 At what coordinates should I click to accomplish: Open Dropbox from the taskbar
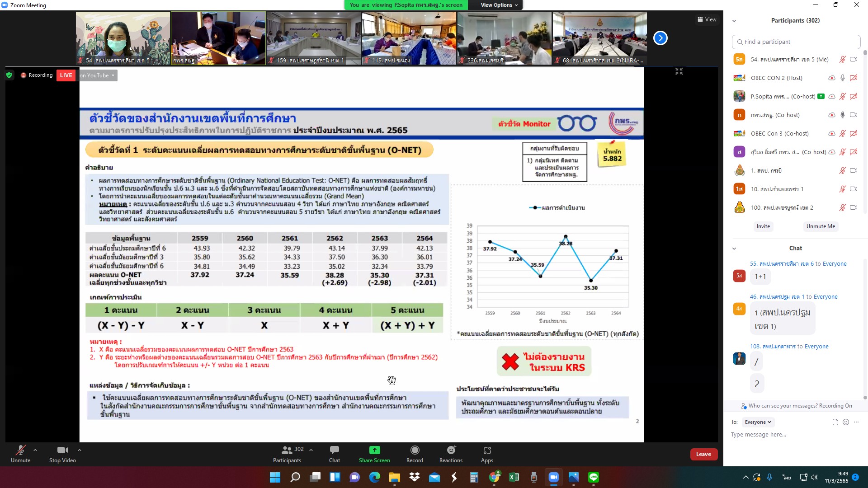[x=415, y=477]
